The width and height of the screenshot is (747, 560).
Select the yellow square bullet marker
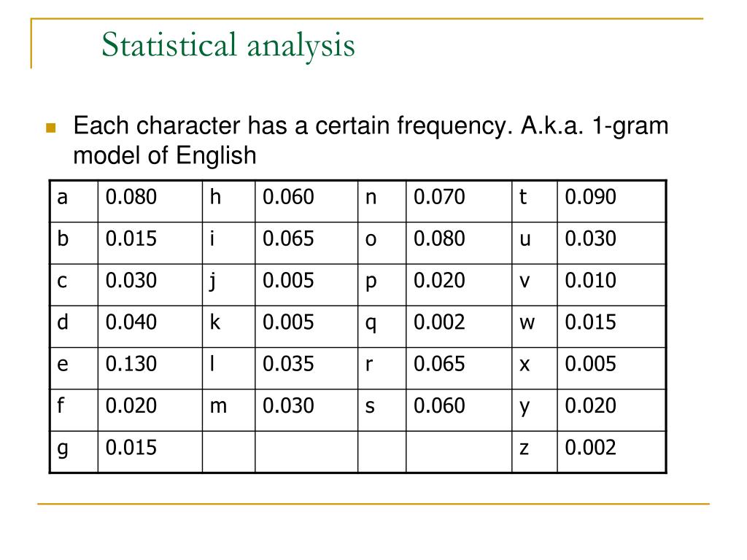(x=51, y=128)
